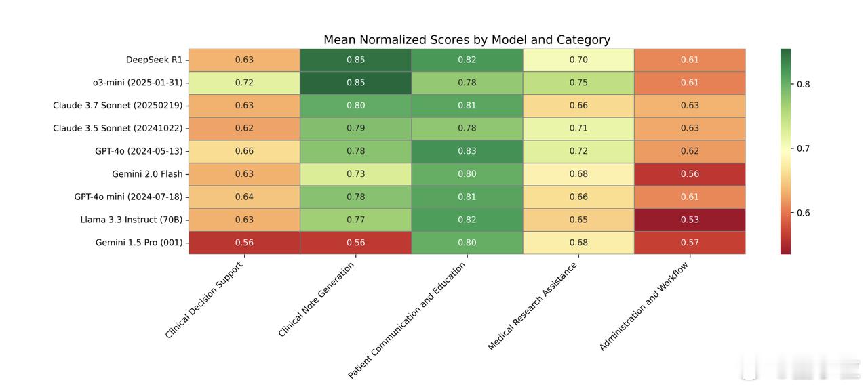Viewport: 868px width, 389px height.
Task: Click the 0.8 tick on the colorbar
Action: pyautogui.click(x=804, y=85)
